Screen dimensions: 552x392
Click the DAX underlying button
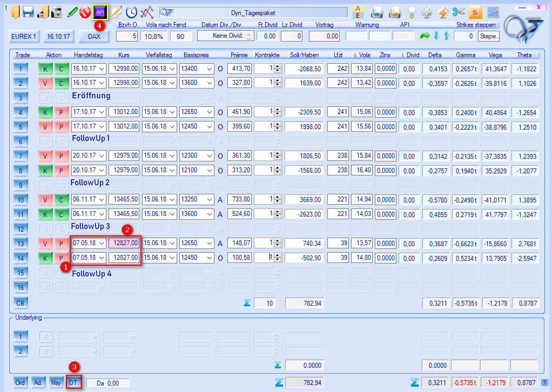tap(94, 36)
